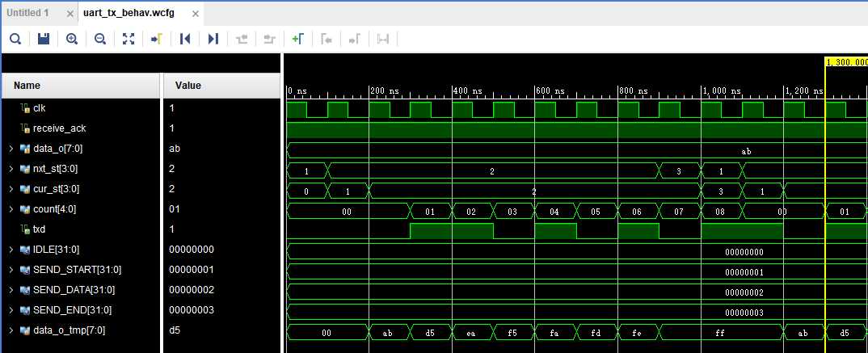Expand the data_o_tmp[7:0] bus
The height and width of the screenshot is (353, 868).
(11, 330)
